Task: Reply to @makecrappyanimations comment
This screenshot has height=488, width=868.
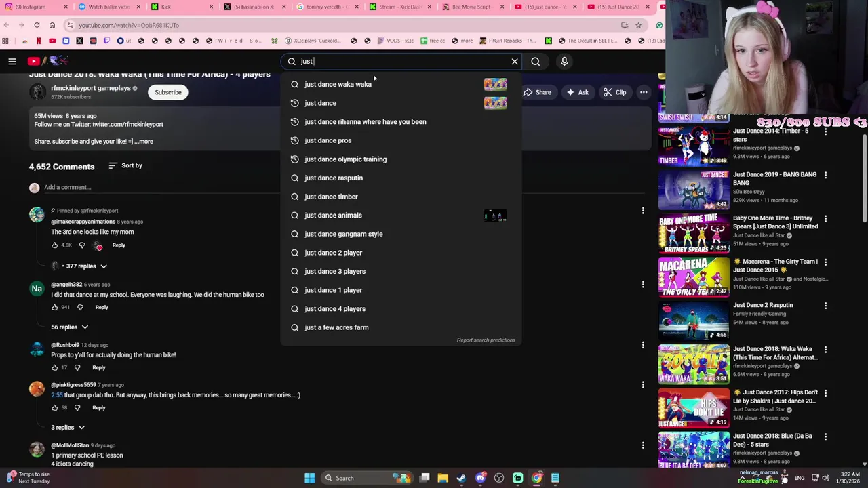Action: click(119, 245)
